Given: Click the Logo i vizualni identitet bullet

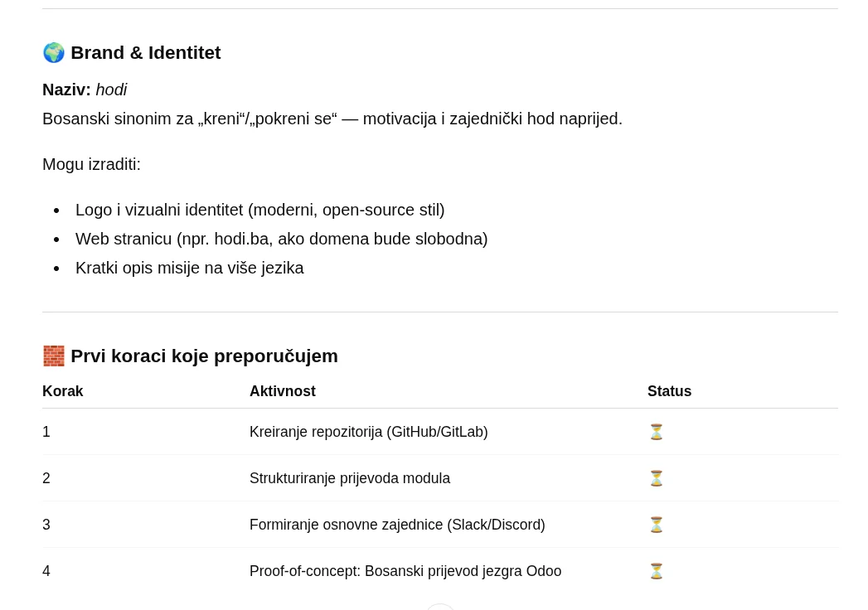Looking at the screenshot, I should point(259,210).
